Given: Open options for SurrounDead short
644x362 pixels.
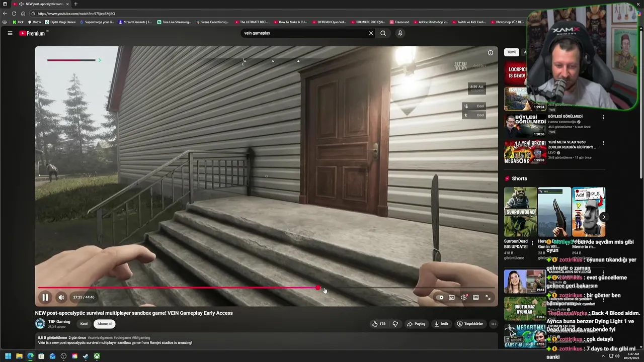Looking at the screenshot, I should coord(533,243).
